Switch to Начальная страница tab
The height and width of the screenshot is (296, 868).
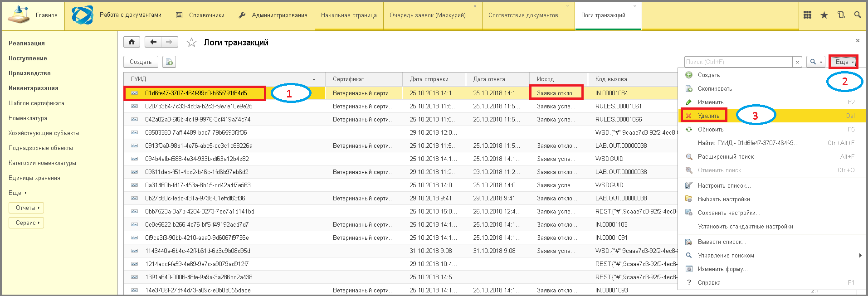pos(349,15)
